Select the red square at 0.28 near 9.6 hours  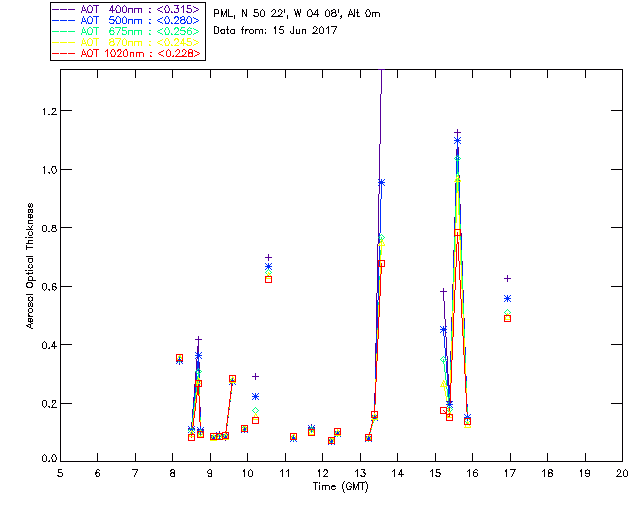click(x=232, y=379)
